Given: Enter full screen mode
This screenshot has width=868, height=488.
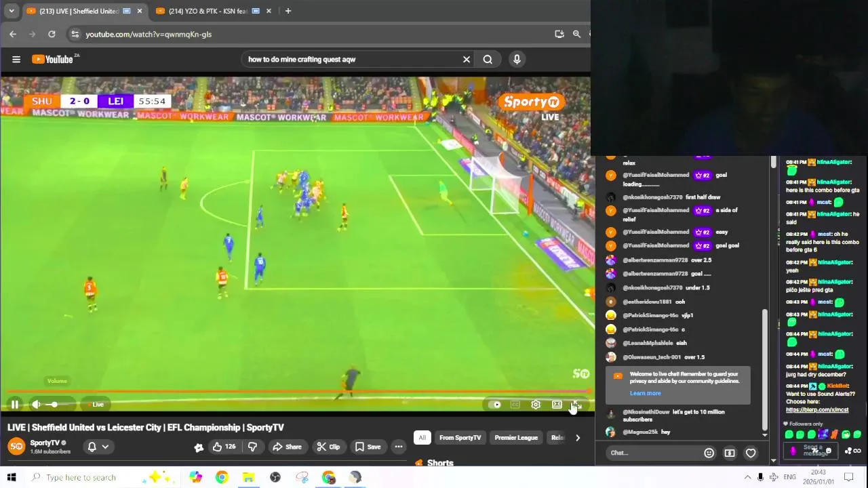Looking at the screenshot, I should tap(577, 405).
